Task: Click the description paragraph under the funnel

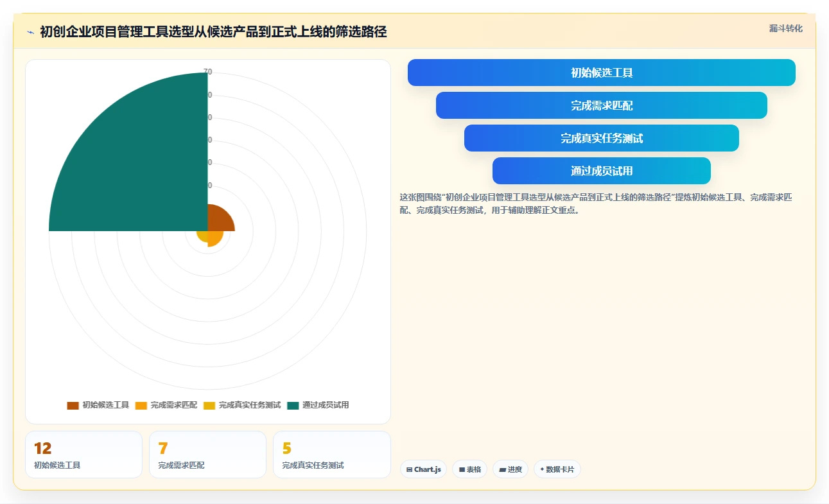Action: tap(596, 204)
